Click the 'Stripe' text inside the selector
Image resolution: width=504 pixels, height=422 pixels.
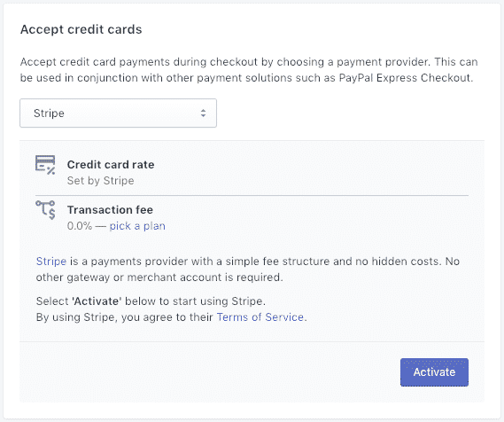click(49, 113)
